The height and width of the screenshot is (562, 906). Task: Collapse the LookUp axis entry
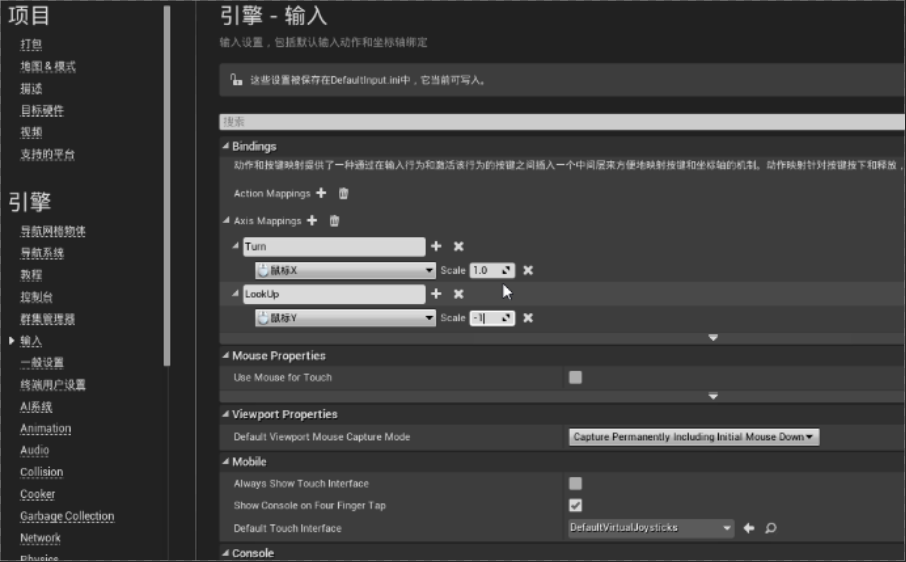coord(235,293)
